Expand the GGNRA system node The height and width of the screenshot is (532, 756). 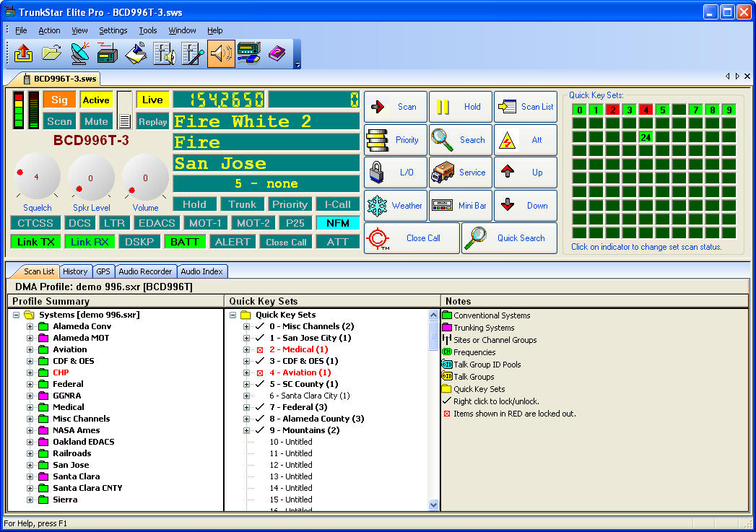click(30, 396)
